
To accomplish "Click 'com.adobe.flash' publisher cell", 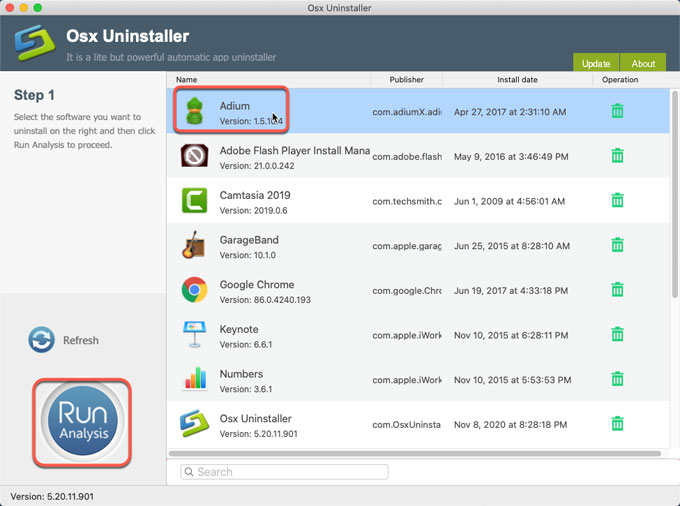I will click(407, 157).
